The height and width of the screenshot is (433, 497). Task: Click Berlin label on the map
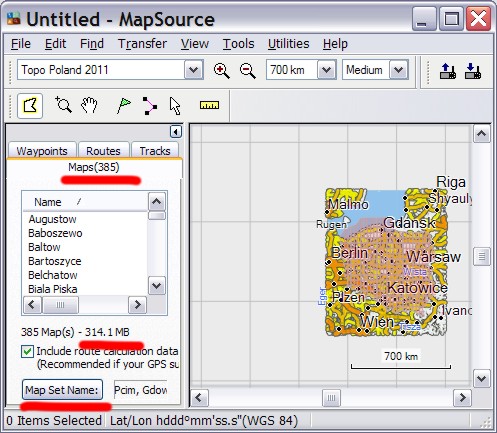tap(350, 253)
